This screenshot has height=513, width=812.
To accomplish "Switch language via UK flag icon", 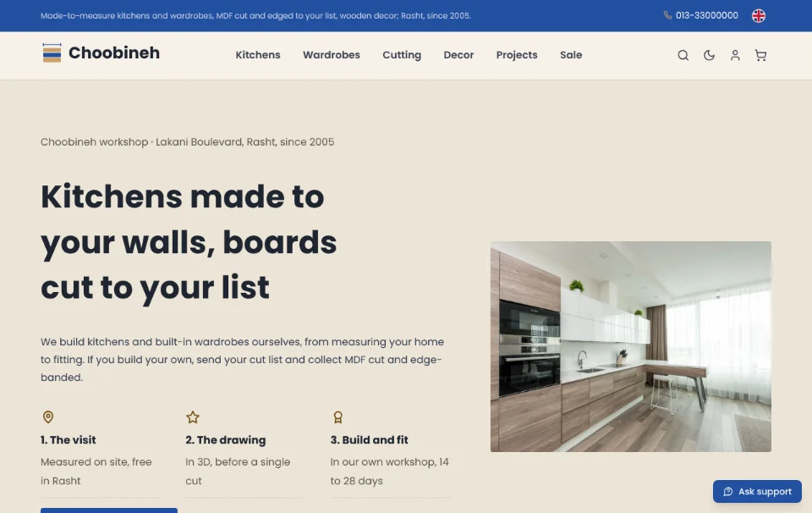I will tap(759, 16).
